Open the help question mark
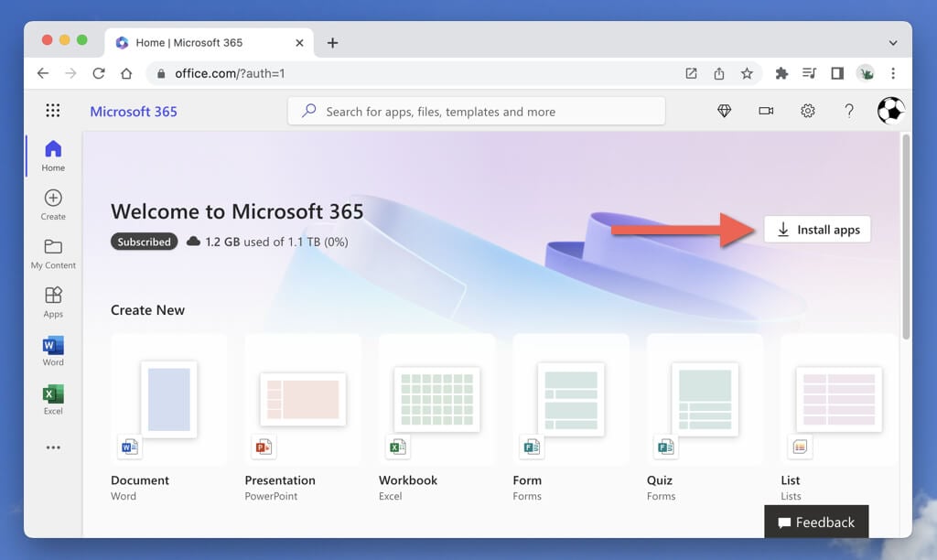 [x=849, y=111]
